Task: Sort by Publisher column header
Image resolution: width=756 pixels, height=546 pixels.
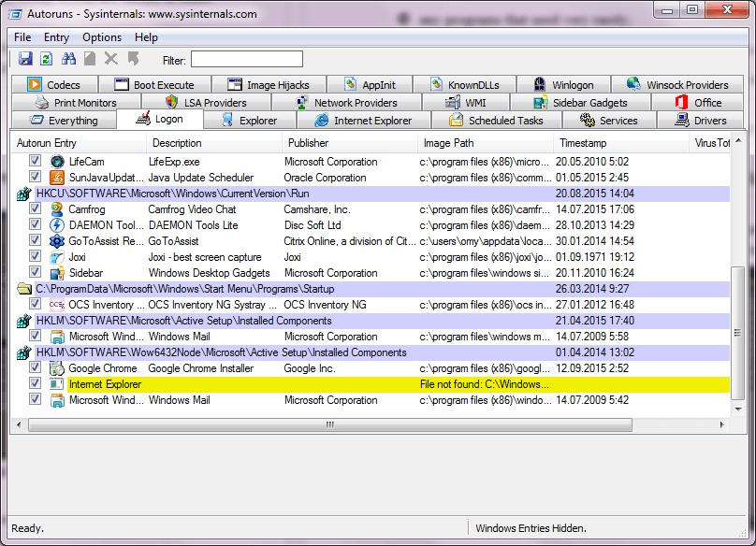Action: (x=350, y=143)
